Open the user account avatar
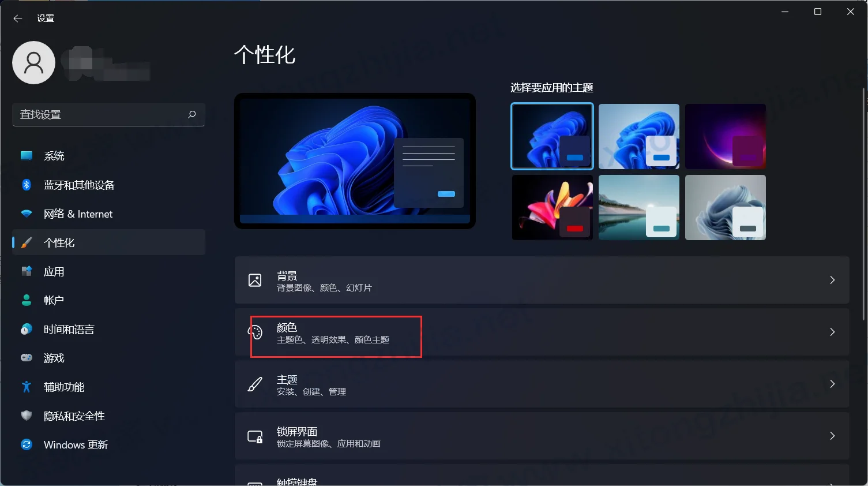This screenshot has width=868, height=486. [x=34, y=62]
